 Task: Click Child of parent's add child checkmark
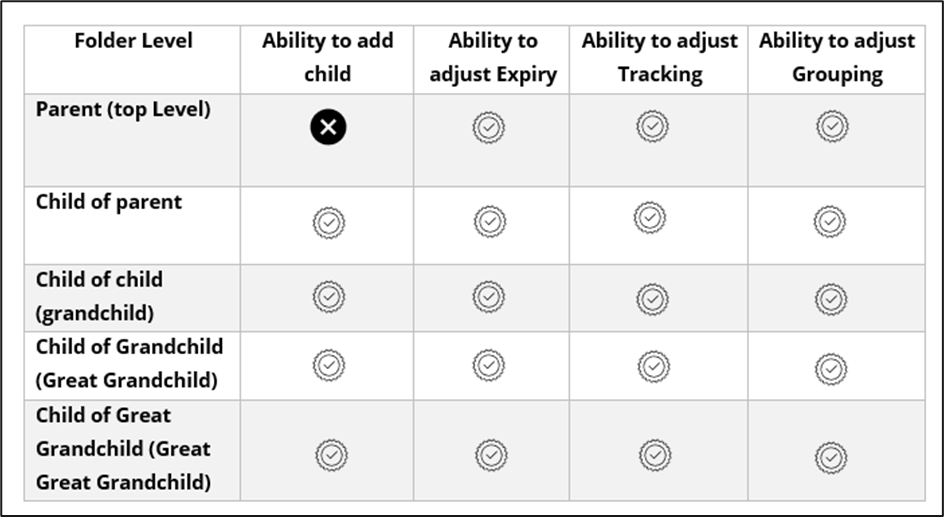(x=329, y=221)
